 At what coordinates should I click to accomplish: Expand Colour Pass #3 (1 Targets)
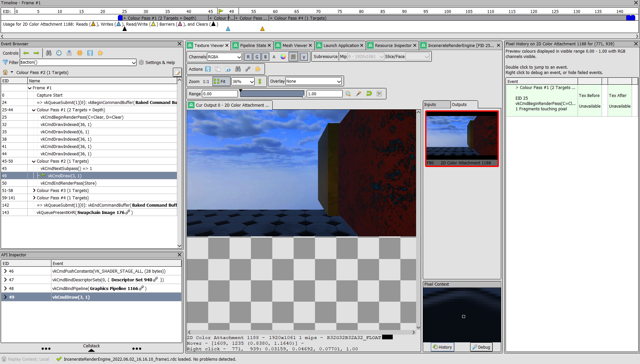(34, 191)
